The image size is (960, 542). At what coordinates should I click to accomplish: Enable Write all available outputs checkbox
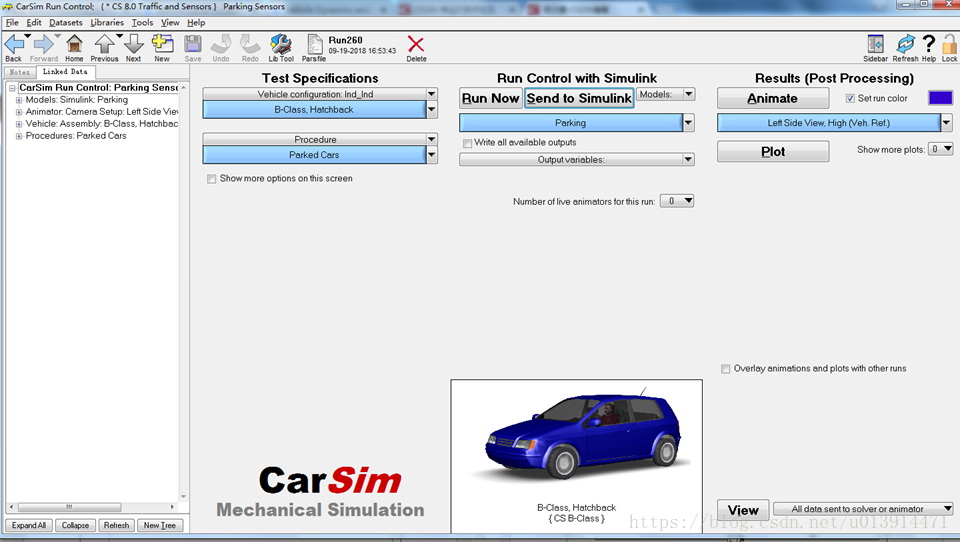[x=468, y=143]
